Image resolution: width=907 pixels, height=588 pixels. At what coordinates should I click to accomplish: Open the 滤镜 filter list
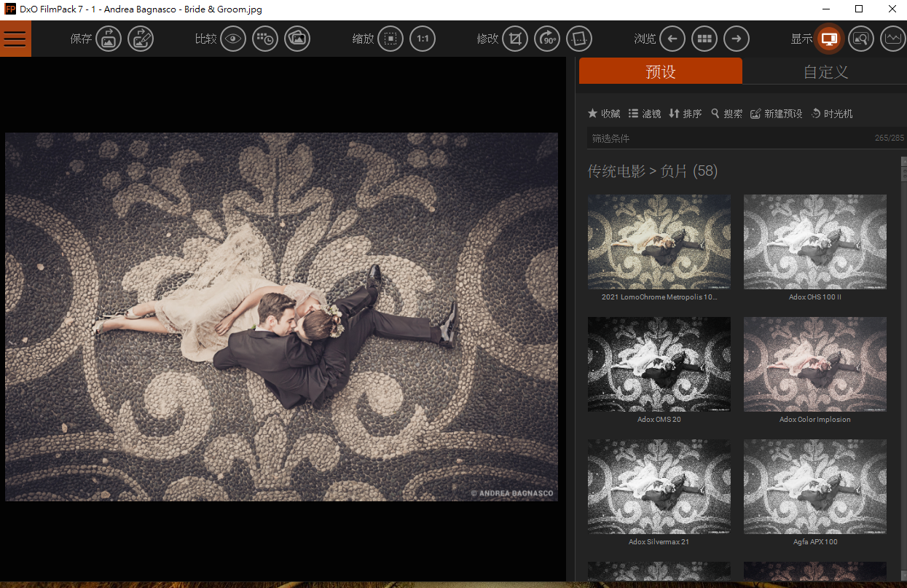pos(644,114)
